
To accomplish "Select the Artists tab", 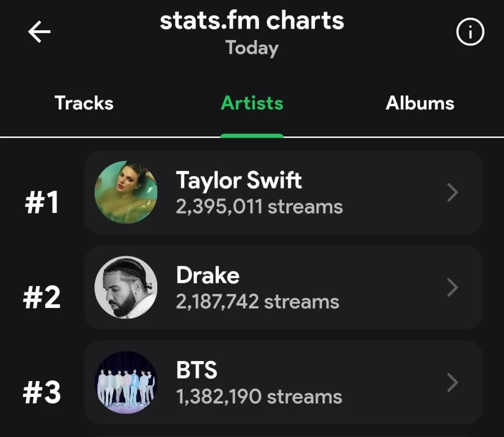I will click(252, 103).
